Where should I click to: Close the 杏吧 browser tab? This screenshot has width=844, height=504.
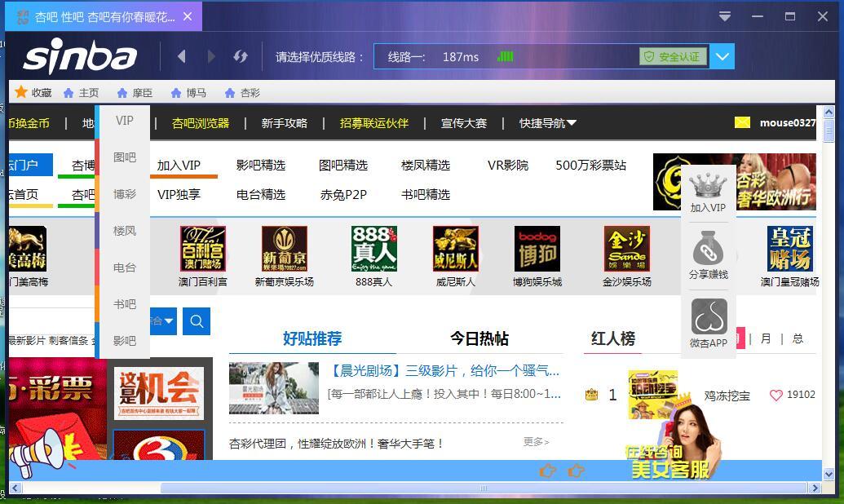pos(188,16)
